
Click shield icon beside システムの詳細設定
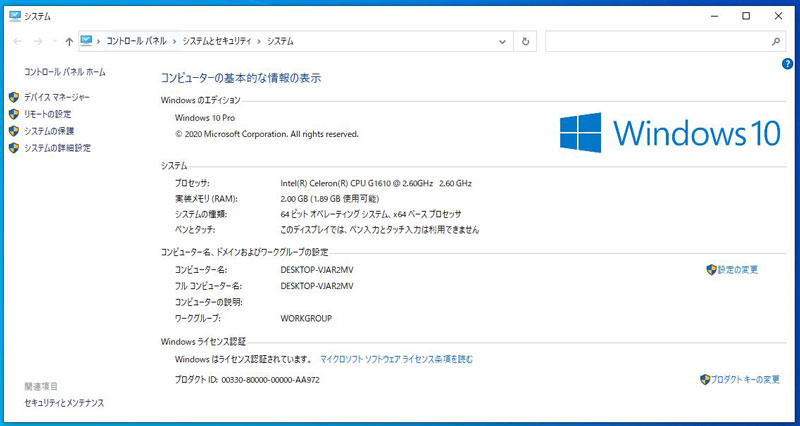pos(14,148)
